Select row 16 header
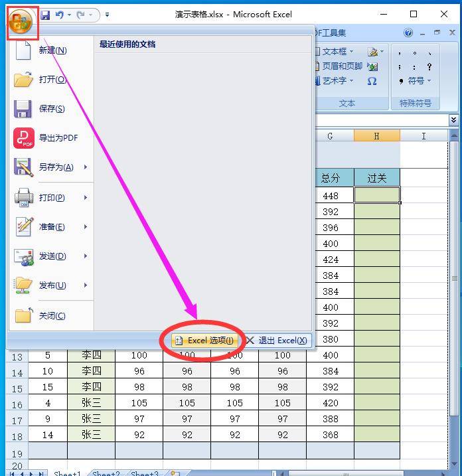The width and height of the screenshot is (462, 476). click(17, 404)
